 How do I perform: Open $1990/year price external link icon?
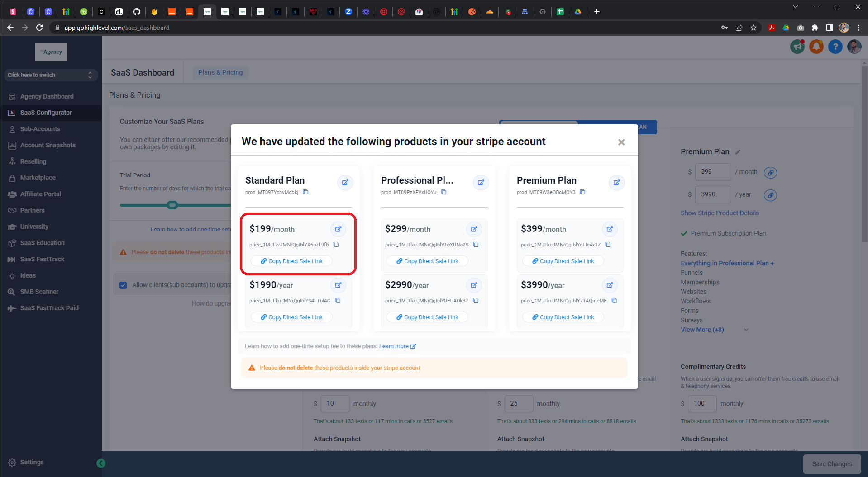click(x=338, y=285)
